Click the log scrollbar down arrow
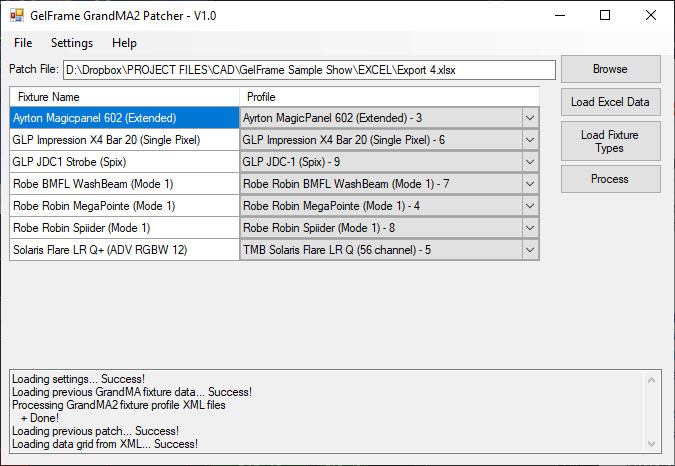This screenshot has width=675, height=466. [x=651, y=444]
